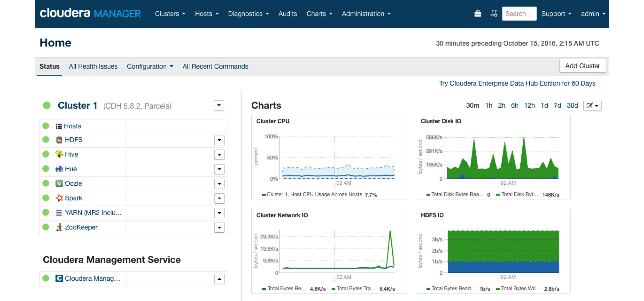Open the Clusters menu
The height and width of the screenshot is (301, 644).
170,14
